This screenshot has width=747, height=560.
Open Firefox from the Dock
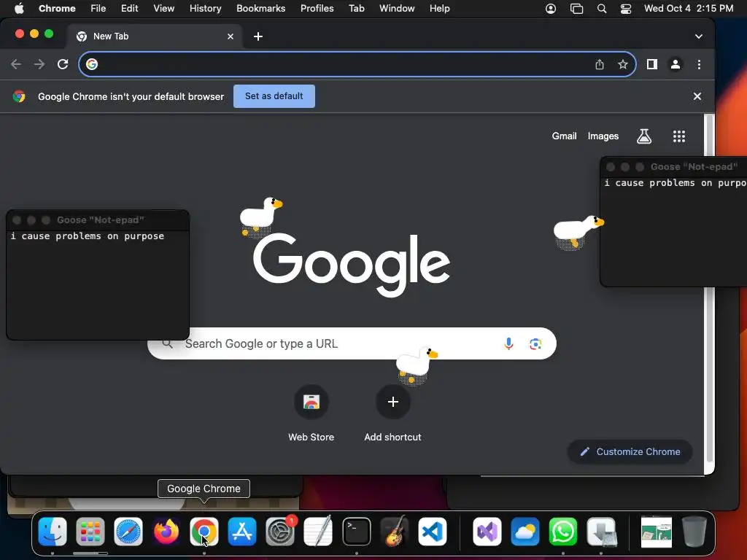click(x=166, y=532)
